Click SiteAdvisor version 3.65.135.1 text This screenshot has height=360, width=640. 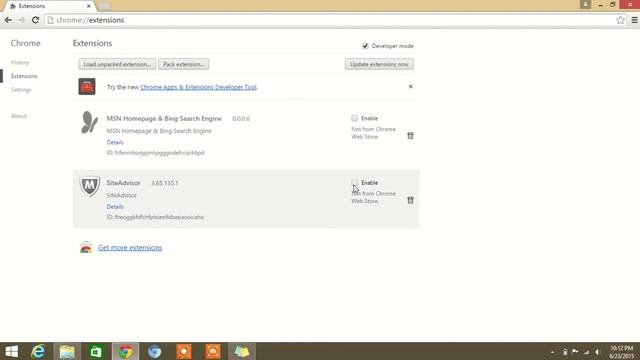(x=165, y=183)
